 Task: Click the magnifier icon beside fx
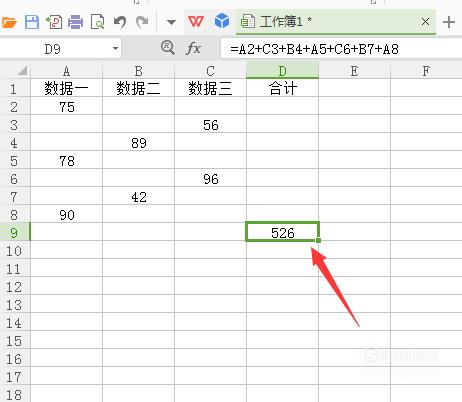168,48
